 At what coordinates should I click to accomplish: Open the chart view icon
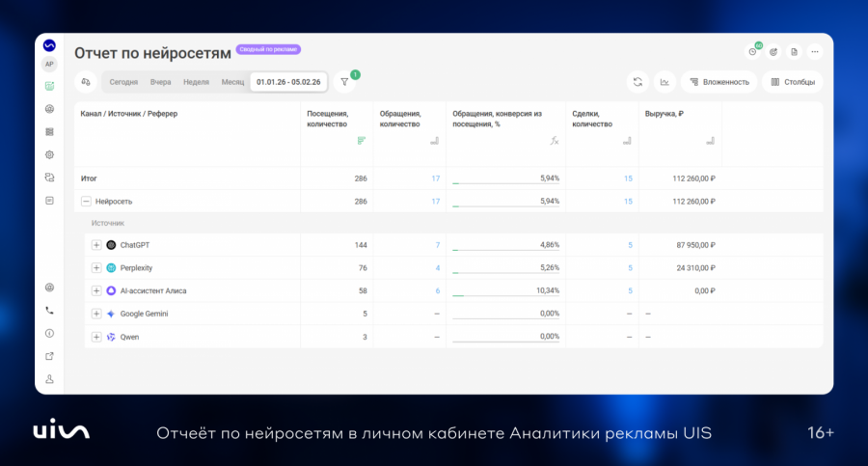tap(665, 82)
